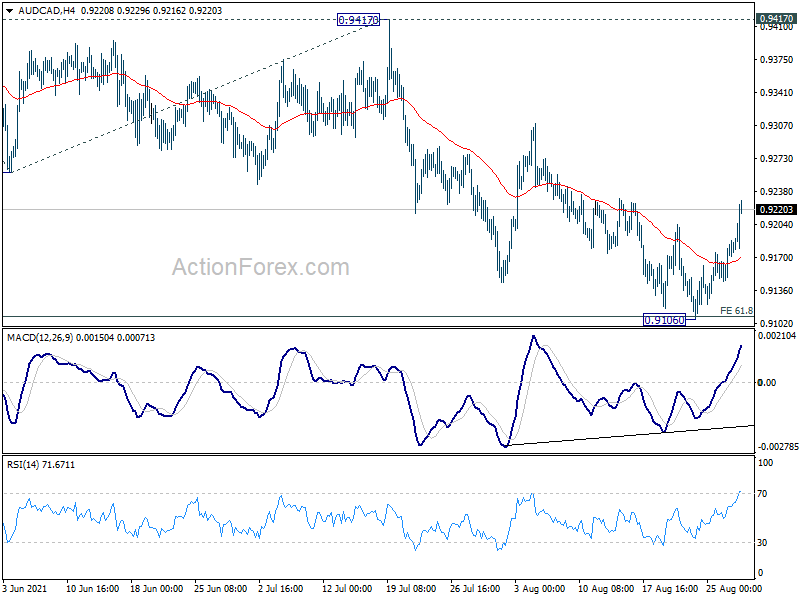Click the MACD scale value 0.002104
This screenshot has height=600, width=800.
point(777,336)
